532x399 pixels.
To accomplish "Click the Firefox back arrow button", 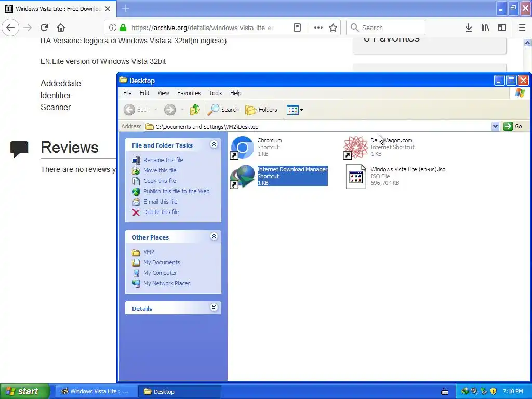I will (10, 28).
